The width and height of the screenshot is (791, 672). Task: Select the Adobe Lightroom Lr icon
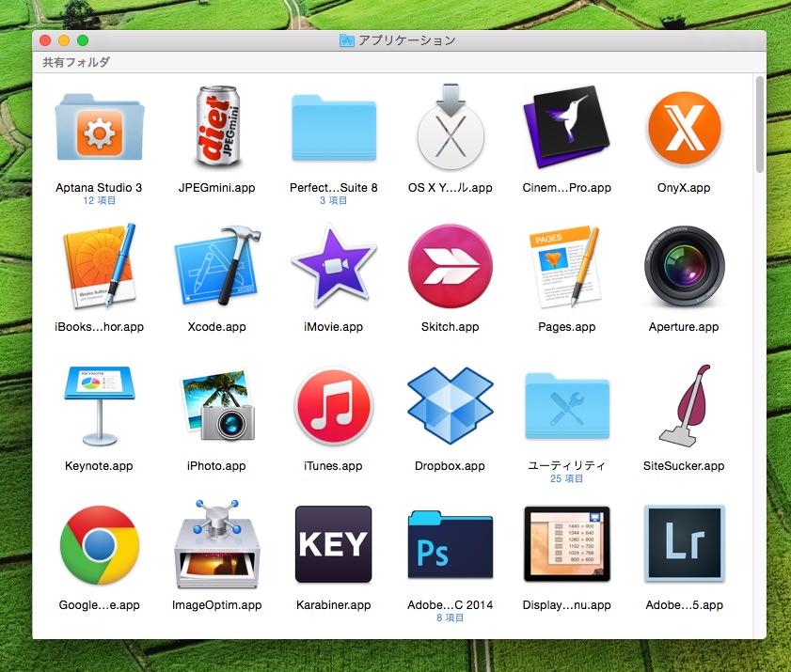pos(684,543)
